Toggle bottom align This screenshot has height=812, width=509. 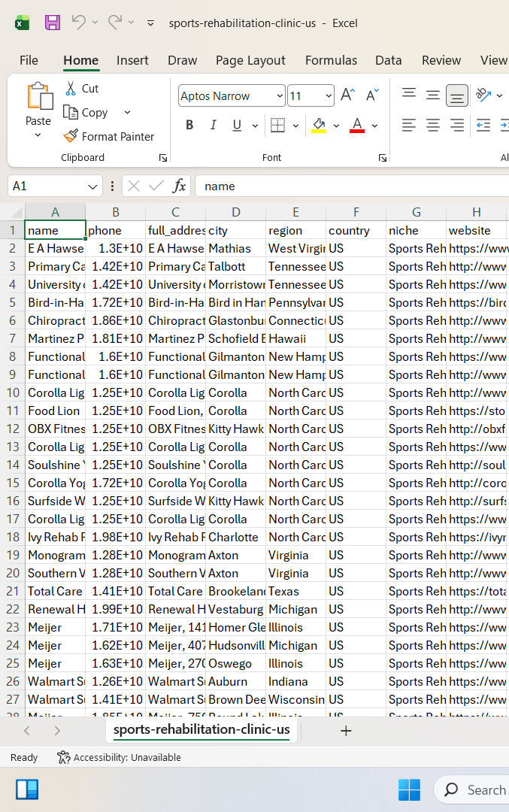[x=456, y=95]
